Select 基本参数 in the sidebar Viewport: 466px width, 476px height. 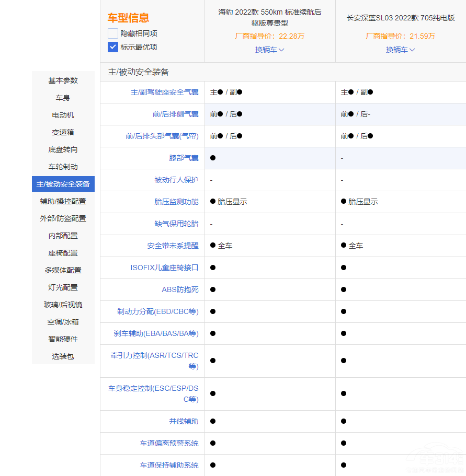[63, 80]
